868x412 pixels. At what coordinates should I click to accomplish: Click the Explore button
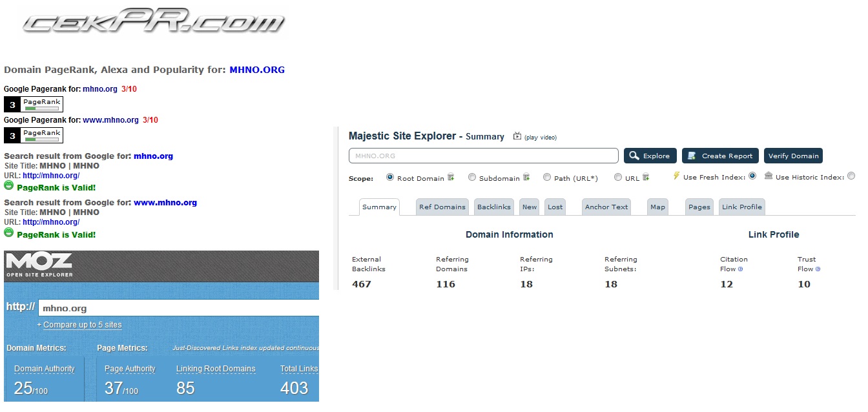point(650,156)
